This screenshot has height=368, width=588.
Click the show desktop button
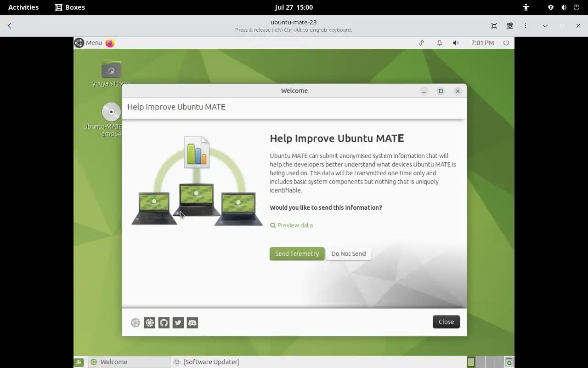pyautogui.click(x=79, y=362)
